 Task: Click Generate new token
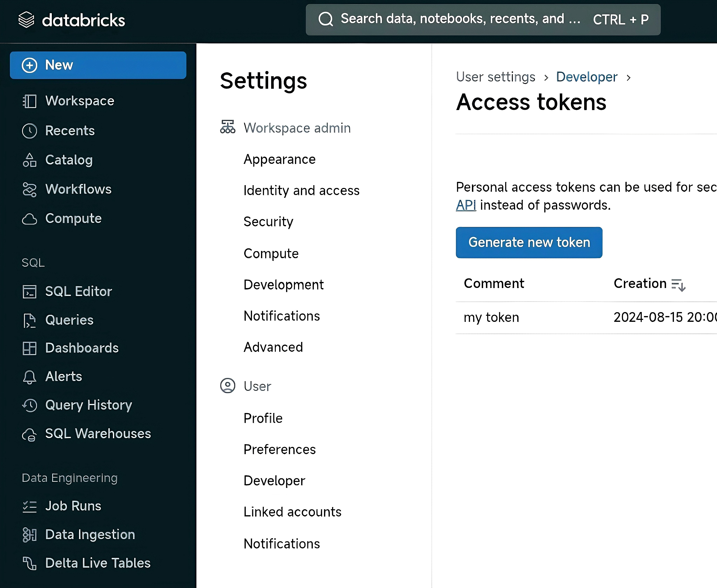coord(529,242)
